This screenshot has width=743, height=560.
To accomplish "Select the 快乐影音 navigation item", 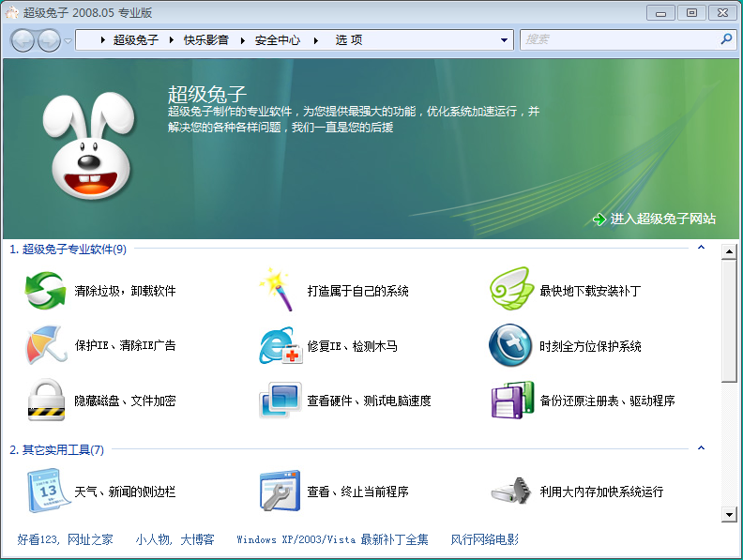I will click(x=207, y=40).
